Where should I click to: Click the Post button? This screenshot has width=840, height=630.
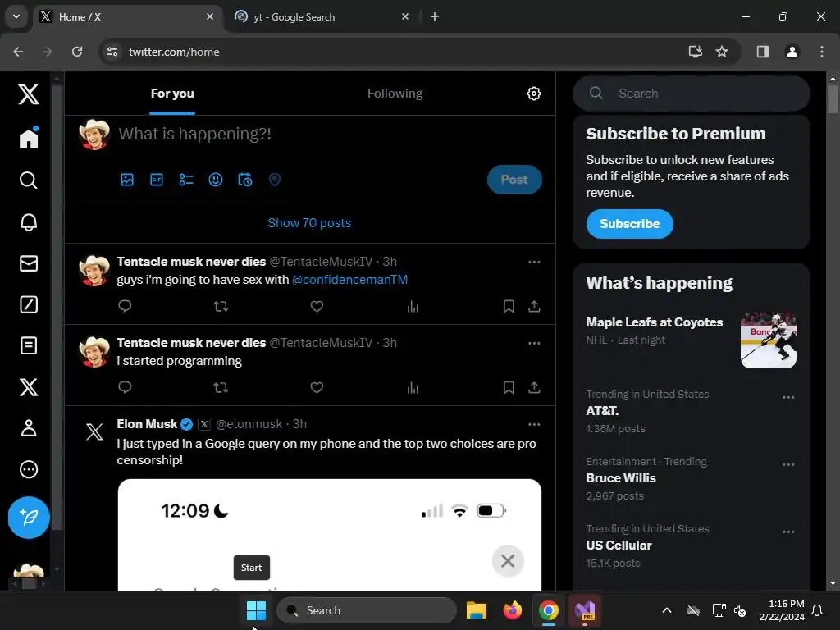[x=514, y=180]
